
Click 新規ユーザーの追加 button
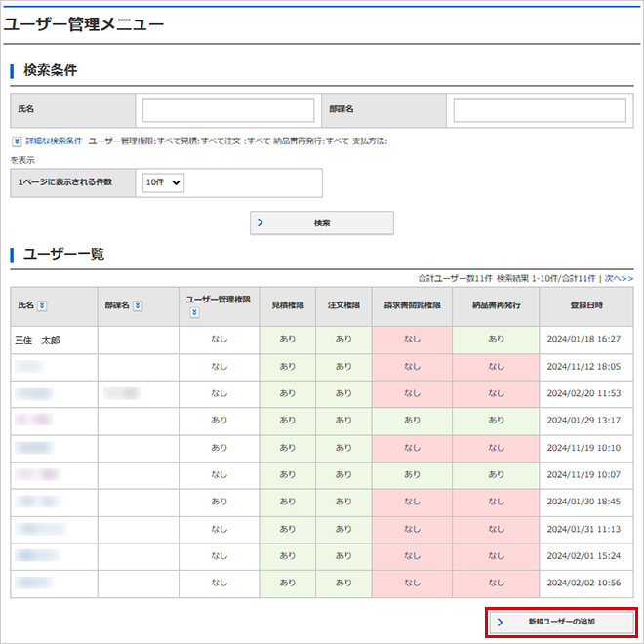coord(561,622)
